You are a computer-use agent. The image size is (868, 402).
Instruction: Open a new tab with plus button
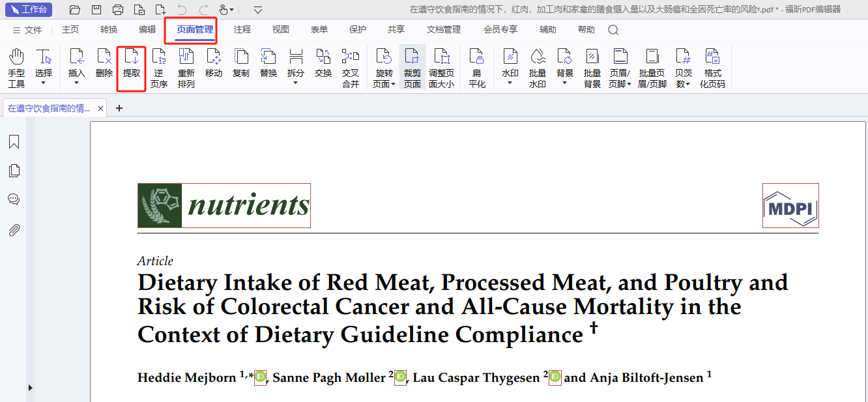coord(119,108)
